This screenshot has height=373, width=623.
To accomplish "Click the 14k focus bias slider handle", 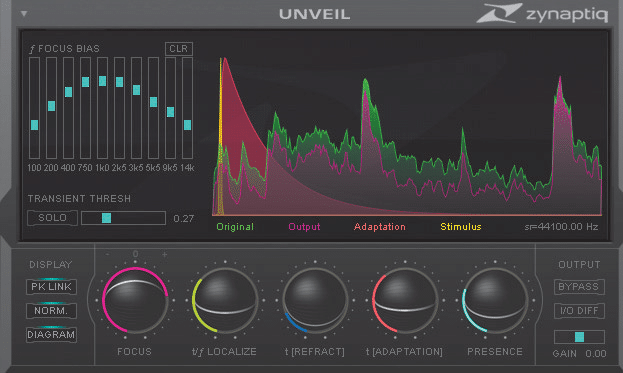I will tap(188, 125).
